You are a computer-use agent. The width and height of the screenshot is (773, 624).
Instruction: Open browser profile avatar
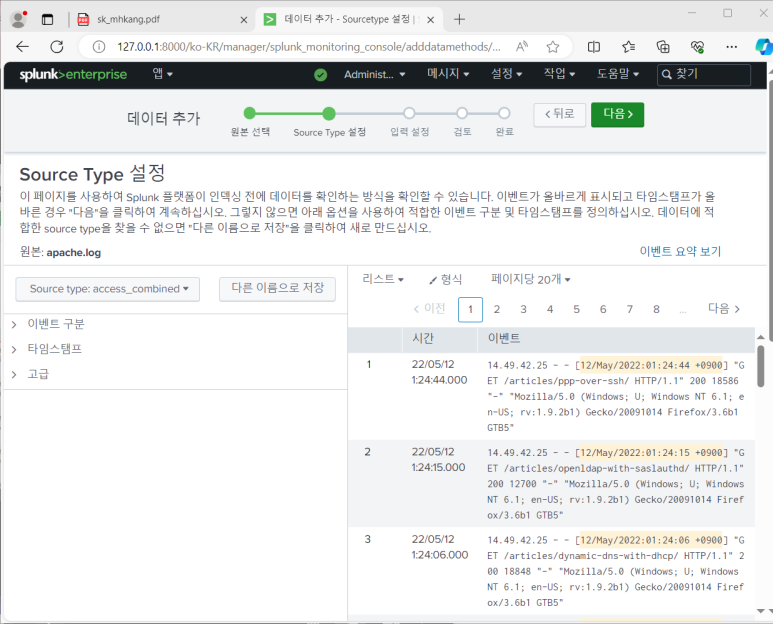pos(19,19)
